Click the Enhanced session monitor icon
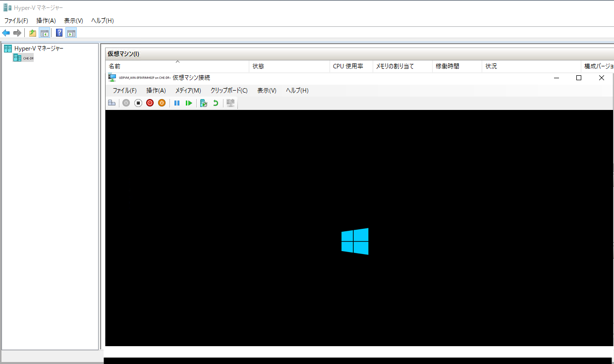The image size is (614, 364). coord(230,103)
